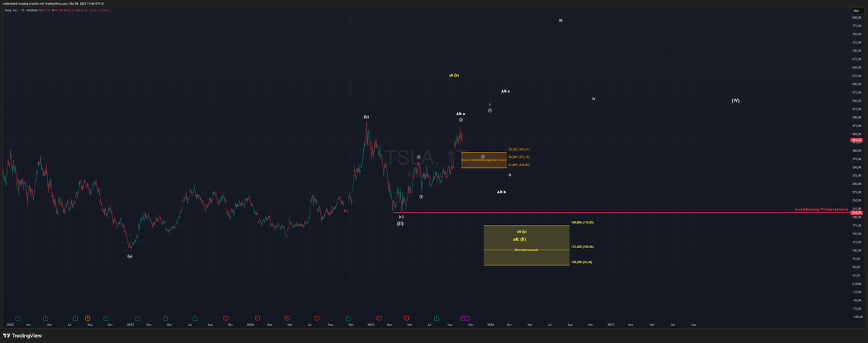Image resolution: width=868 pixels, height=343 pixels.
Task: Click the red 432,54 current price tag
Action: (856, 140)
